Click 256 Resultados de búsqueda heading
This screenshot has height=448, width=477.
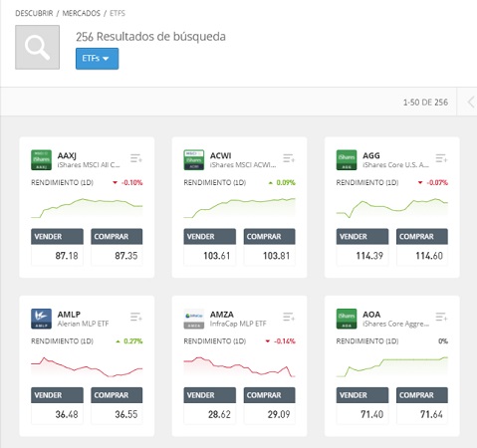click(x=150, y=37)
